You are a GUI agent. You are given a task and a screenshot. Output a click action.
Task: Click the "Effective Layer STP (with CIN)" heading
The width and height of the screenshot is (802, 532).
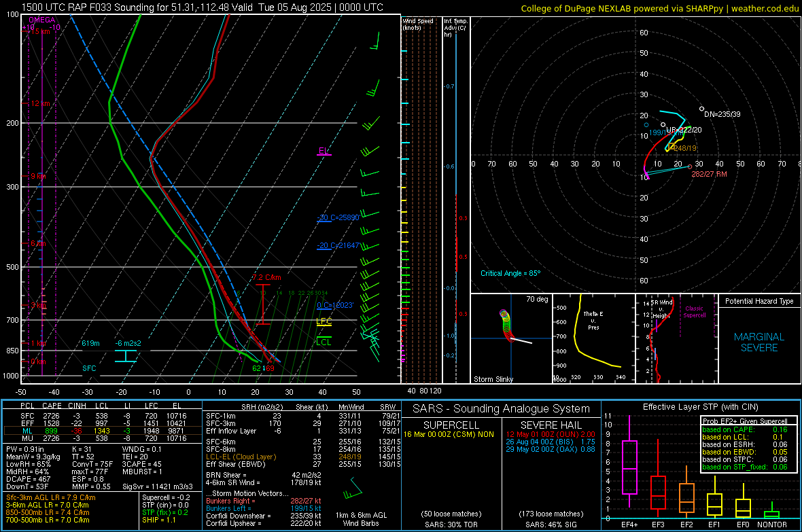point(700,407)
